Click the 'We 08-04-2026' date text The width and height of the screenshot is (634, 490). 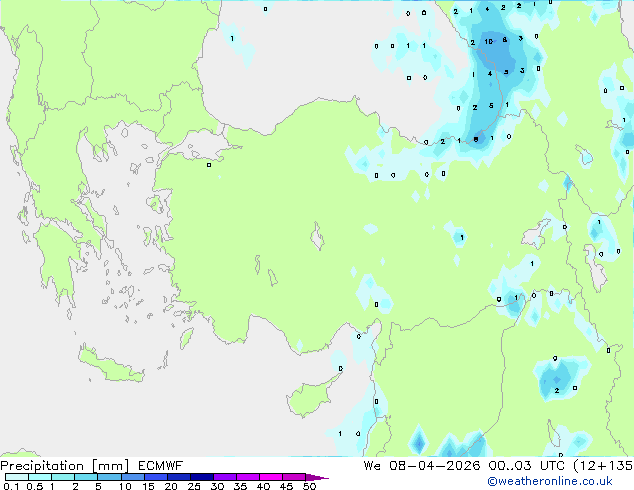tap(422, 466)
